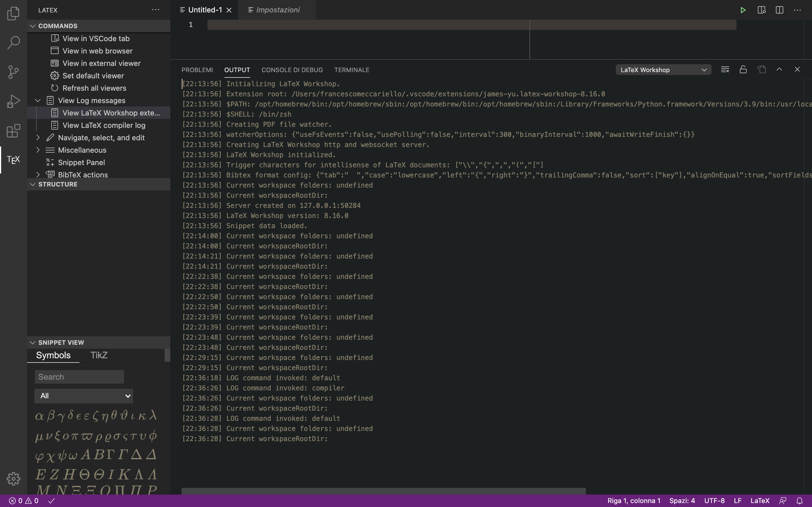Screen dimensions: 812x507
Task: Open the Split Editor icon
Action: pyautogui.click(x=779, y=10)
